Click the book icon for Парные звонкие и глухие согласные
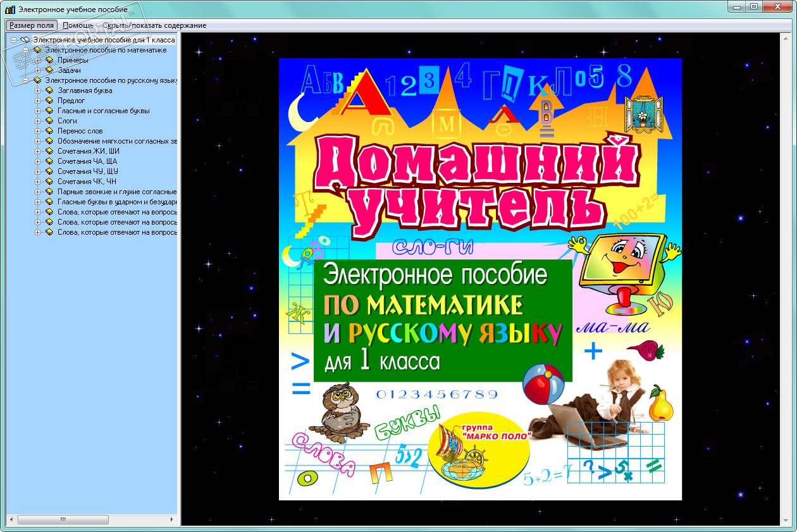This screenshot has height=532, width=797. (x=49, y=192)
